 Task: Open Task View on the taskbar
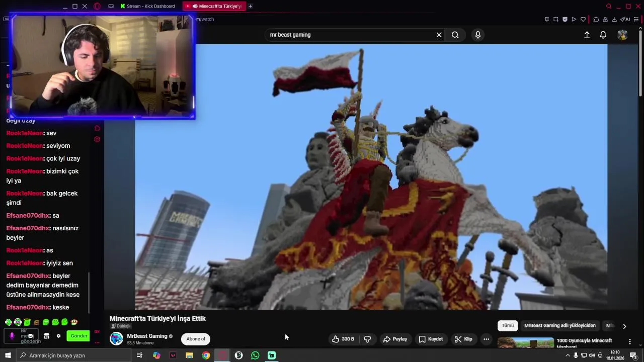pyautogui.click(x=139, y=355)
